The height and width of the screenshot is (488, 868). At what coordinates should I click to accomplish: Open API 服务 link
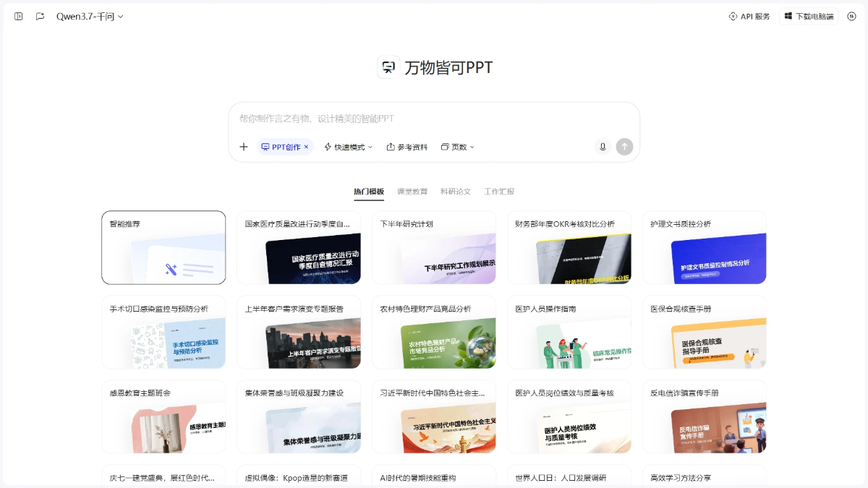pyautogui.click(x=749, y=16)
